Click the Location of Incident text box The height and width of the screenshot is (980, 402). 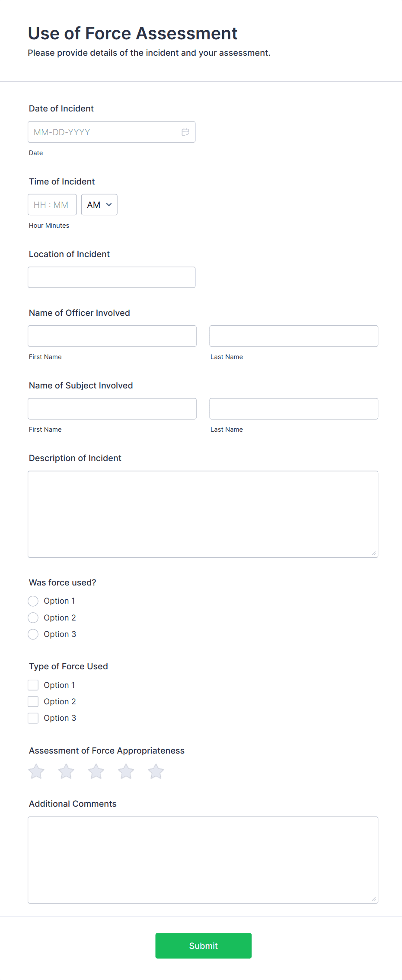coord(112,277)
